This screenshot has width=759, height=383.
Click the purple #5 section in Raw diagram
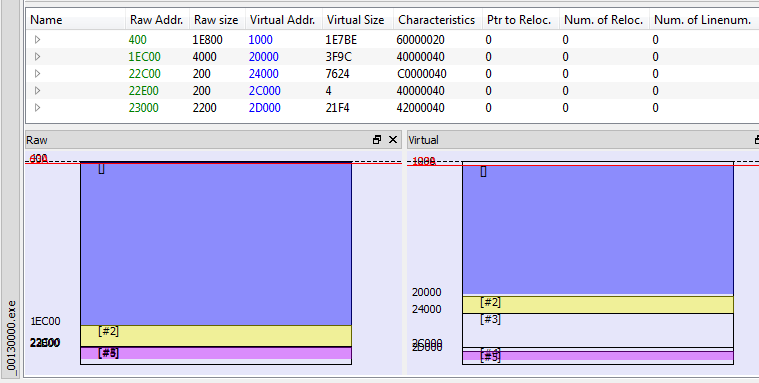click(216, 353)
